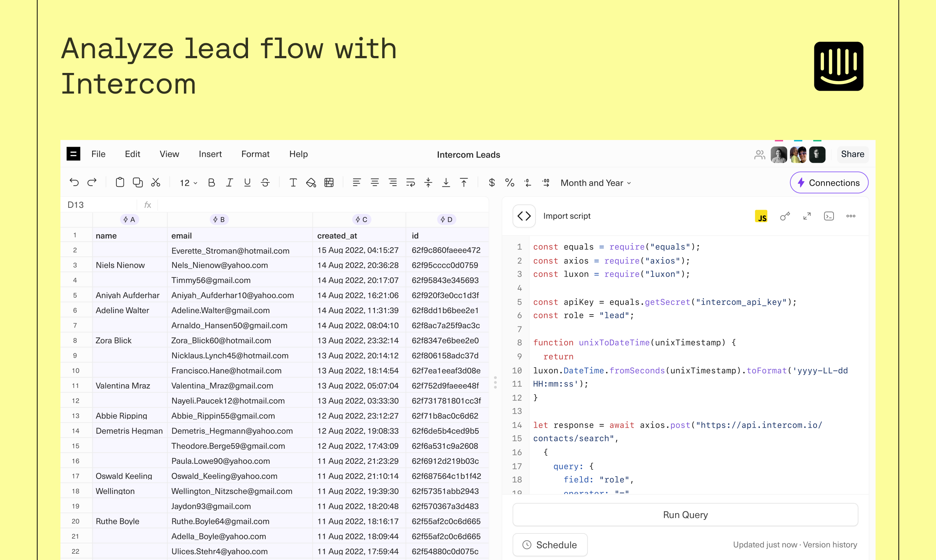Toggle strikethrough formatting
The image size is (936, 560).
[265, 183]
